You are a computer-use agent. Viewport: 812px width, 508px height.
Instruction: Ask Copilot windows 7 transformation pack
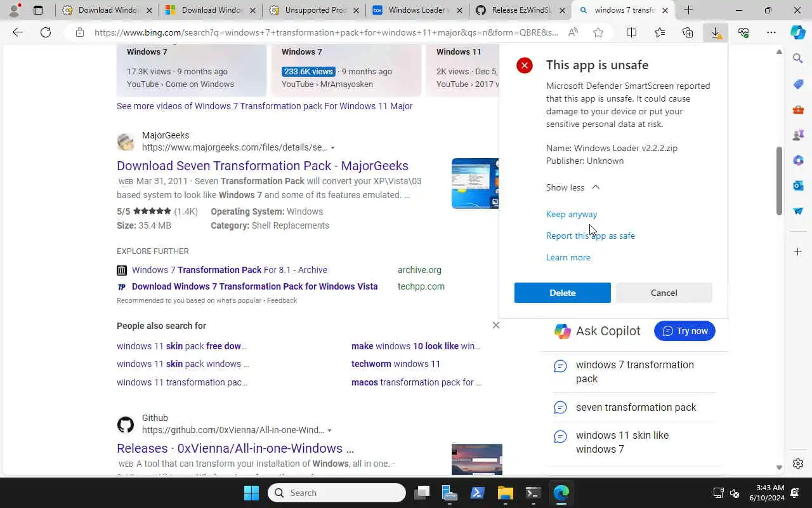pos(634,371)
